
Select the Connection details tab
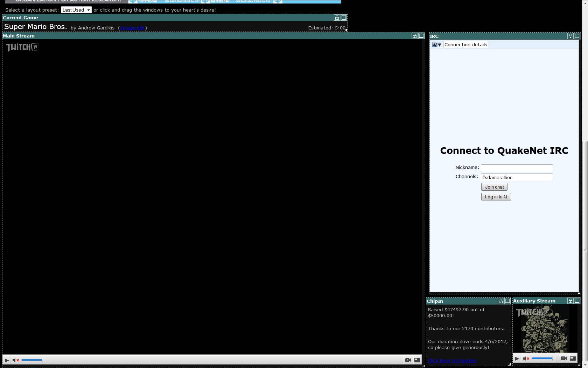[465, 45]
